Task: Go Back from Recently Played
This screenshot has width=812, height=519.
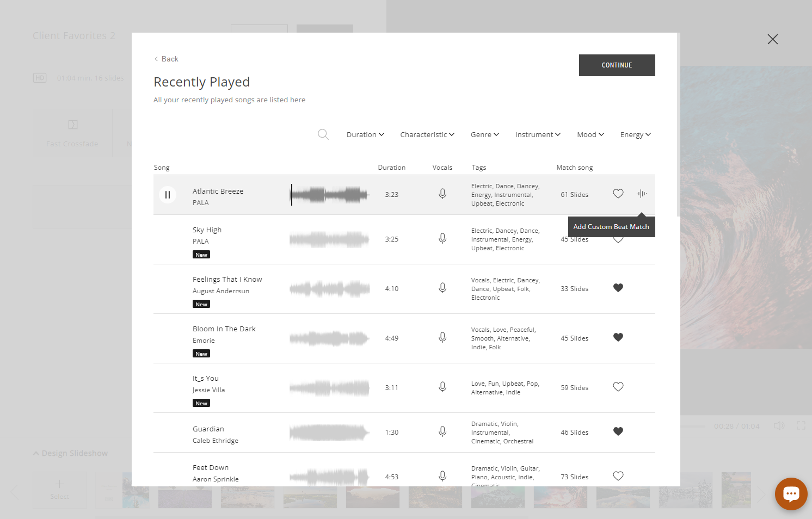Action: [166, 59]
